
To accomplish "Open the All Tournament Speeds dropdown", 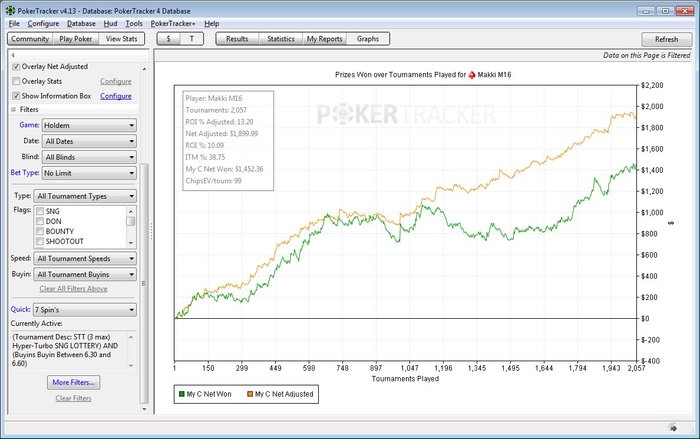I will (85, 259).
